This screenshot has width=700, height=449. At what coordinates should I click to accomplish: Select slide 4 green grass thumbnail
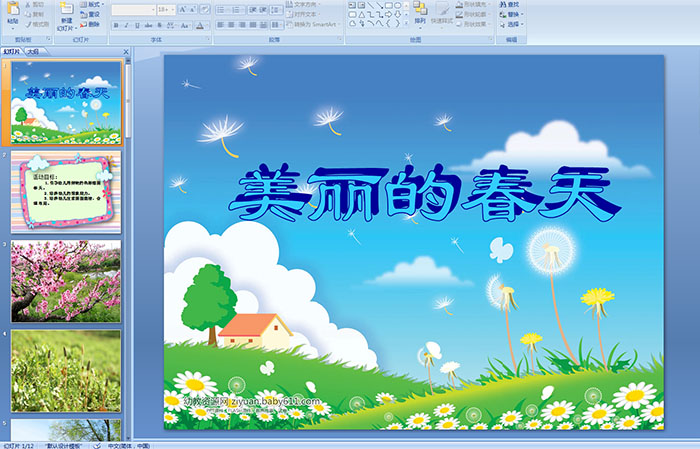pos(66,371)
